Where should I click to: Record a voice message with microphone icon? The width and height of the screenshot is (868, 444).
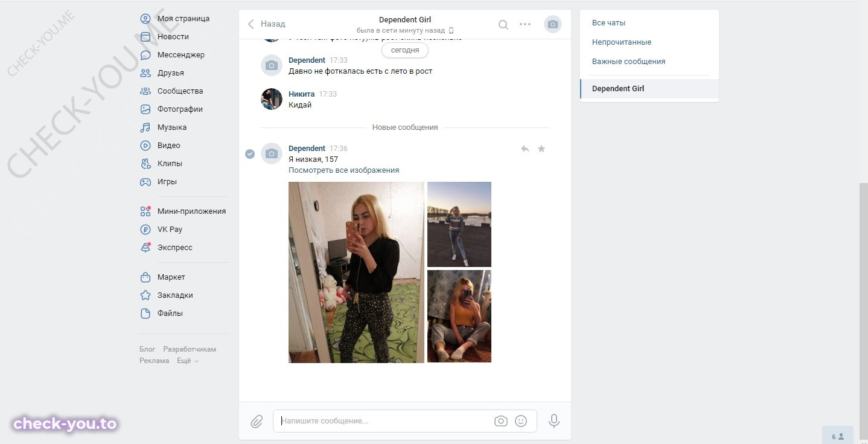[x=554, y=421]
